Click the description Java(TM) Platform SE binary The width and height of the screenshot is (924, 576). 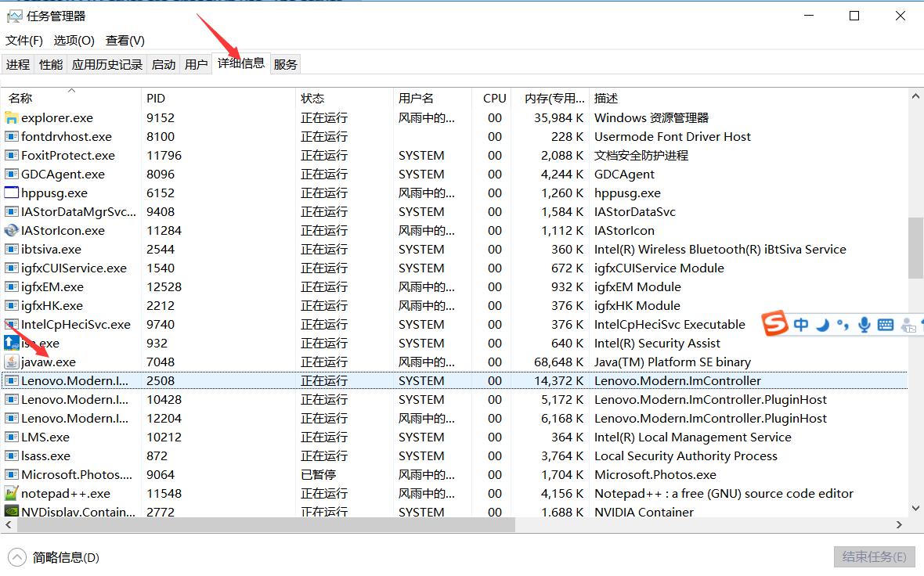673,362
